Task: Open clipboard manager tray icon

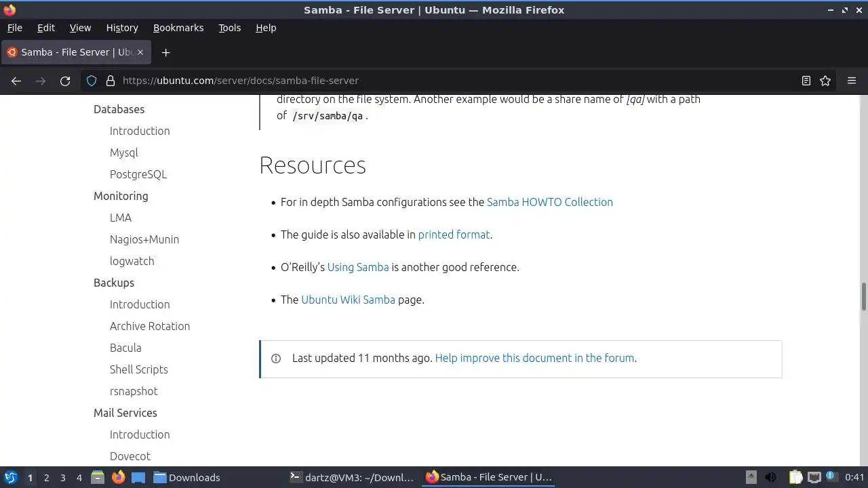Action: pyautogui.click(x=795, y=477)
